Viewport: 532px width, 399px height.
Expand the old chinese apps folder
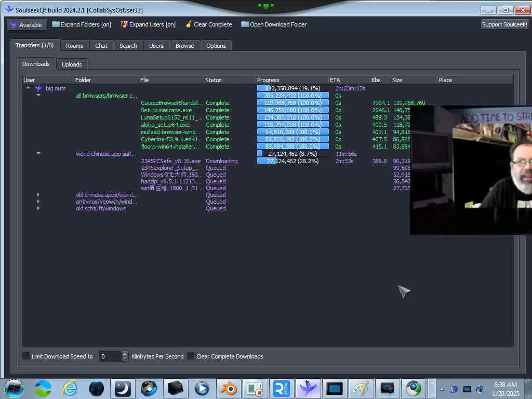[38, 195]
